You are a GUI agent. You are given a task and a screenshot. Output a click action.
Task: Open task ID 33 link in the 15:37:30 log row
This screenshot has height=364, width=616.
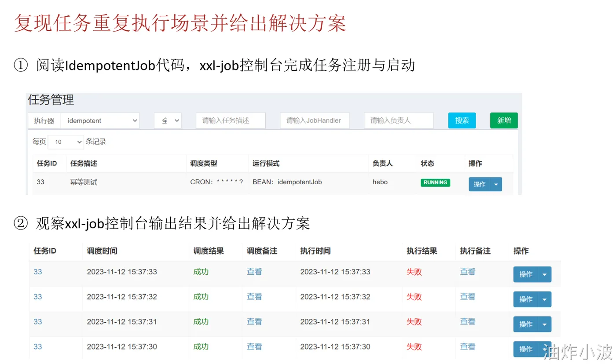(38, 347)
